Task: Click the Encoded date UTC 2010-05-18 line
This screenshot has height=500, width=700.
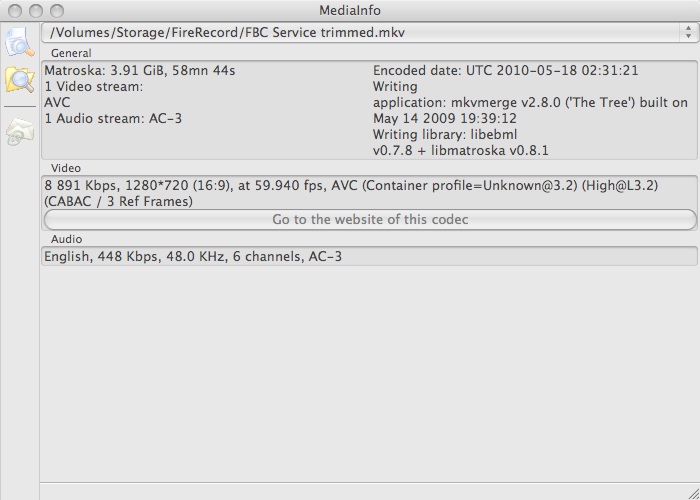Action: (506, 71)
